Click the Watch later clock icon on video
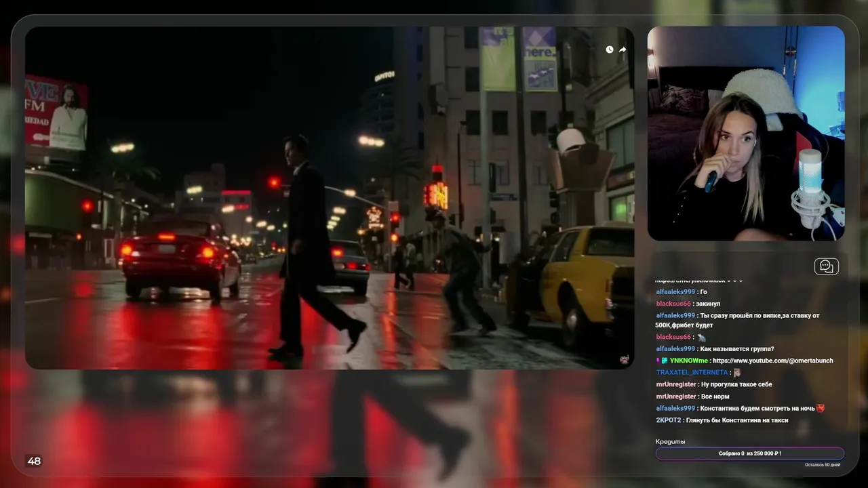The height and width of the screenshot is (488, 868). click(609, 49)
